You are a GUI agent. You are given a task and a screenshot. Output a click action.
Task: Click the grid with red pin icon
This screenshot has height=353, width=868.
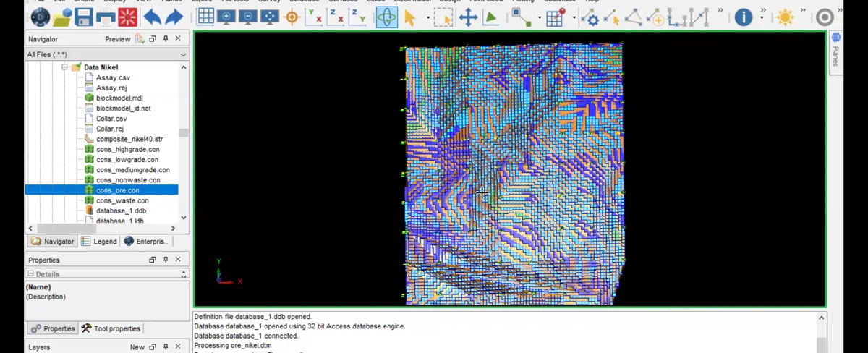(556, 17)
